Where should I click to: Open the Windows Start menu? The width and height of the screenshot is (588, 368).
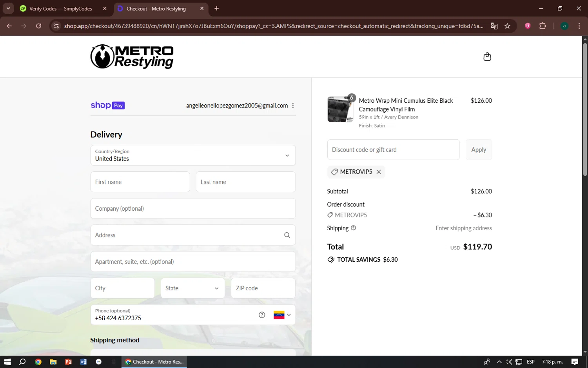tap(7, 362)
